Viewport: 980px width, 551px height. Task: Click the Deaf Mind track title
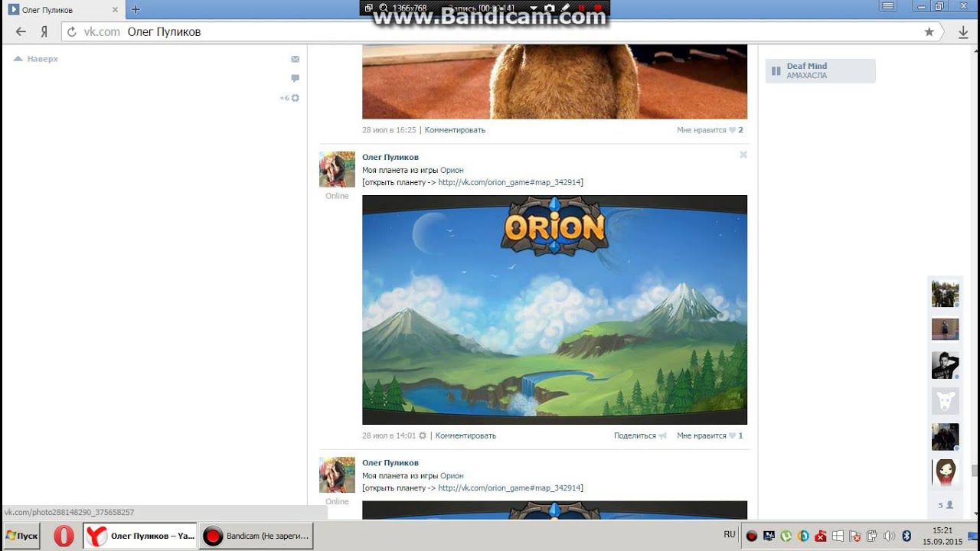[807, 66]
